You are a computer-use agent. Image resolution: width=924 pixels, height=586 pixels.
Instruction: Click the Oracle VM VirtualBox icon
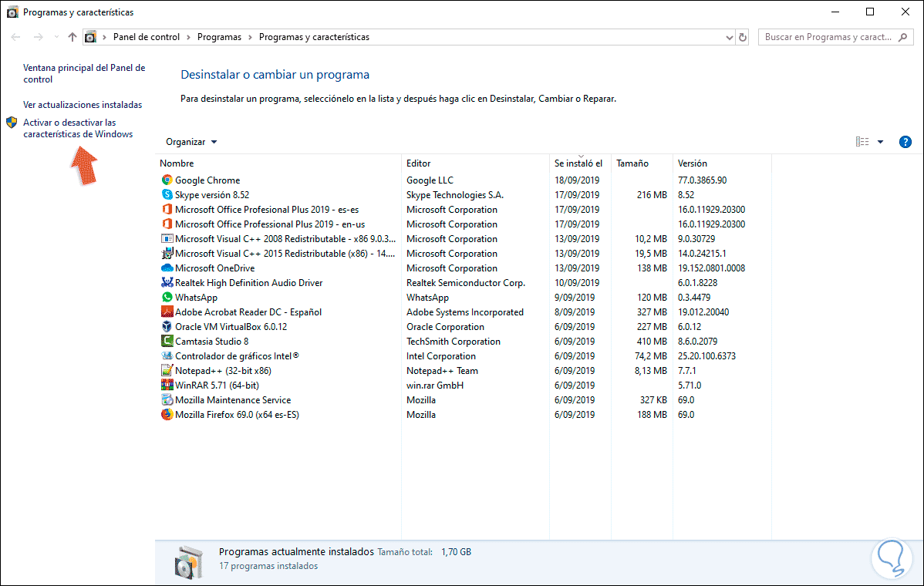click(x=167, y=327)
